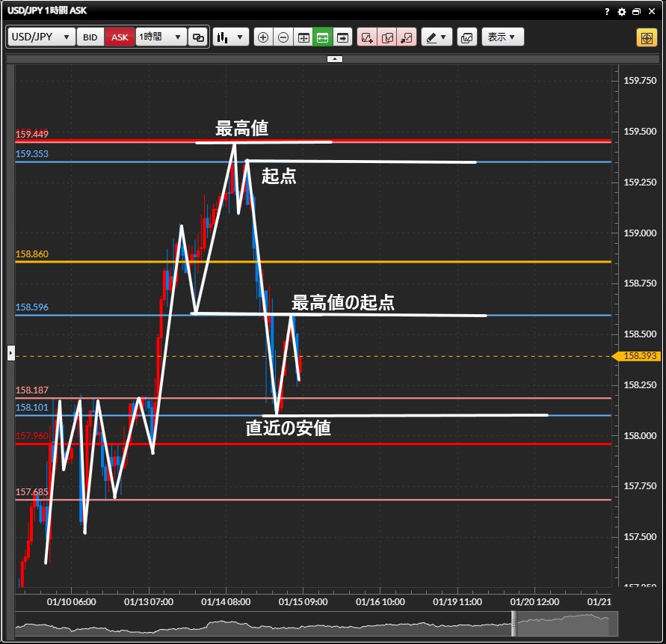Toggle the BID price button
666x644 pixels.
pyautogui.click(x=90, y=37)
